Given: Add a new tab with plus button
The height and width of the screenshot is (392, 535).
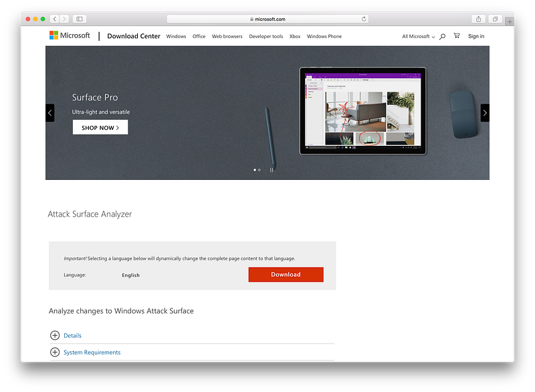Looking at the screenshot, I should pyautogui.click(x=510, y=21).
